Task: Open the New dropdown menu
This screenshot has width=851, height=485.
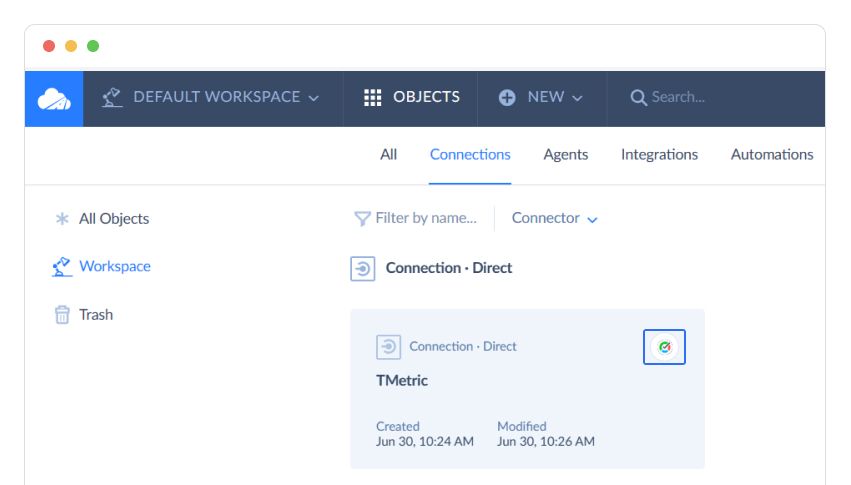Action: click(541, 98)
